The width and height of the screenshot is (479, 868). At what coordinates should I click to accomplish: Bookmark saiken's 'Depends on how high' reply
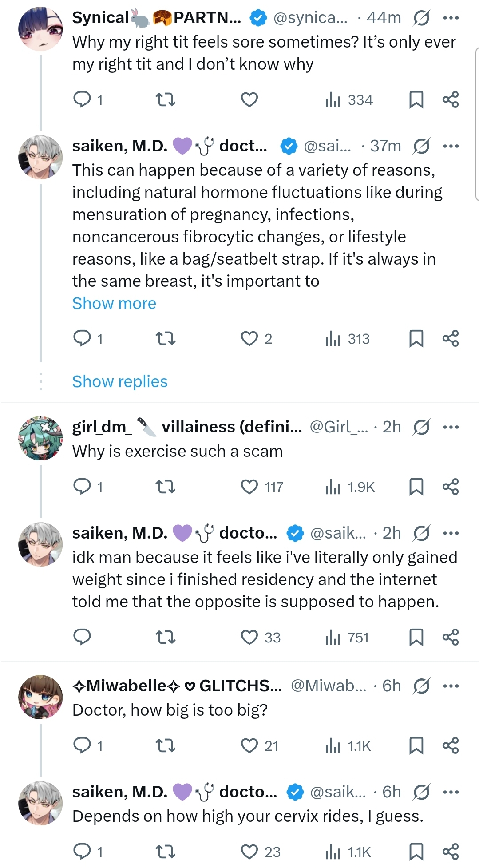pos(416,852)
